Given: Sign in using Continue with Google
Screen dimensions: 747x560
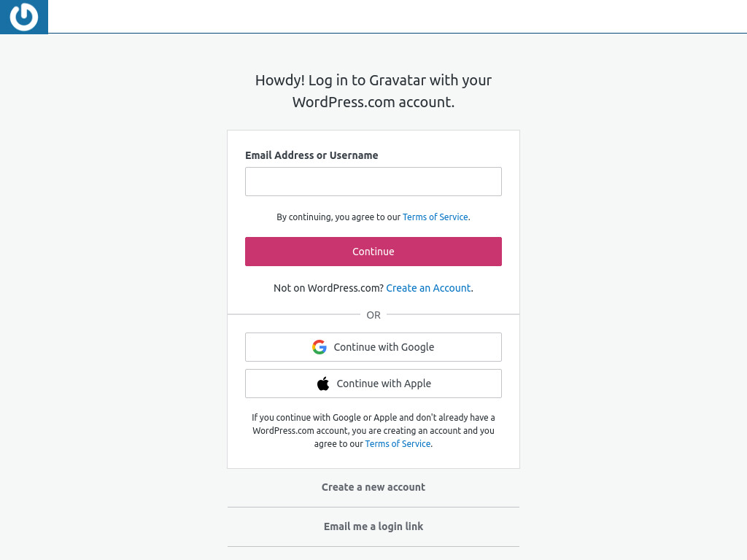Looking at the screenshot, I should click(x=373, y=347).
